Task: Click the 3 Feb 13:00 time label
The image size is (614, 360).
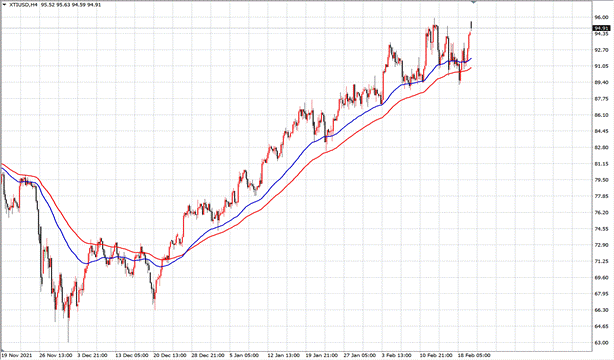Action: pos(397,355)
